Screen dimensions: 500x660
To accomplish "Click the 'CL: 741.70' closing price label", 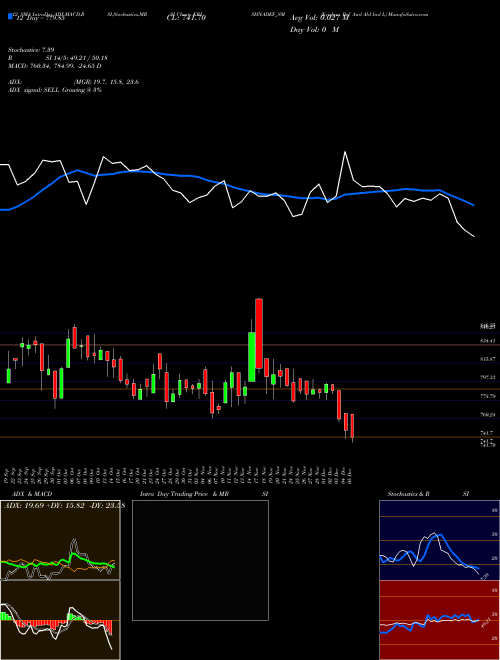I will point(186,18).
